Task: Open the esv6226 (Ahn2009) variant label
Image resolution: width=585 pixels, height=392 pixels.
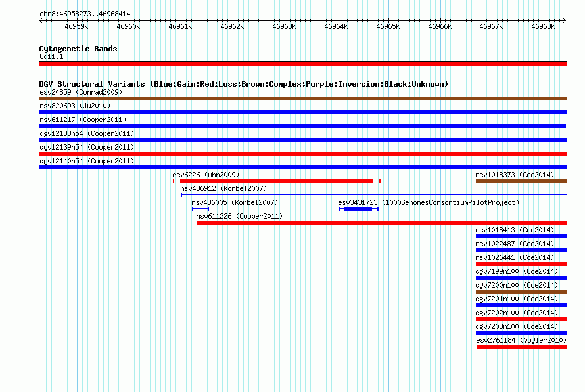Action: coord(206,175)
